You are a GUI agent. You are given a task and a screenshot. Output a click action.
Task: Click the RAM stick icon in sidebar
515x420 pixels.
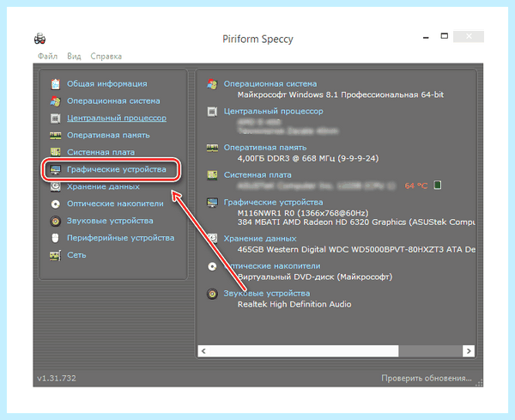[x=55, y=135]
